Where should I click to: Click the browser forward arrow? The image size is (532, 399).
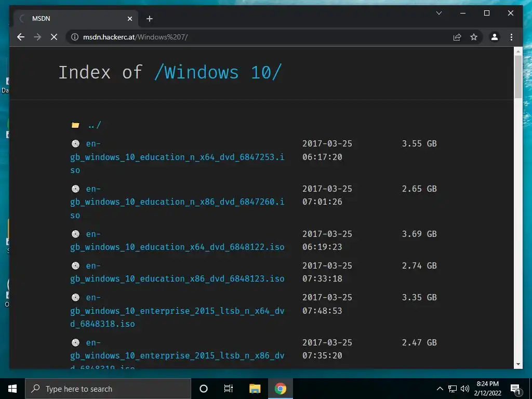click(37, 37)
